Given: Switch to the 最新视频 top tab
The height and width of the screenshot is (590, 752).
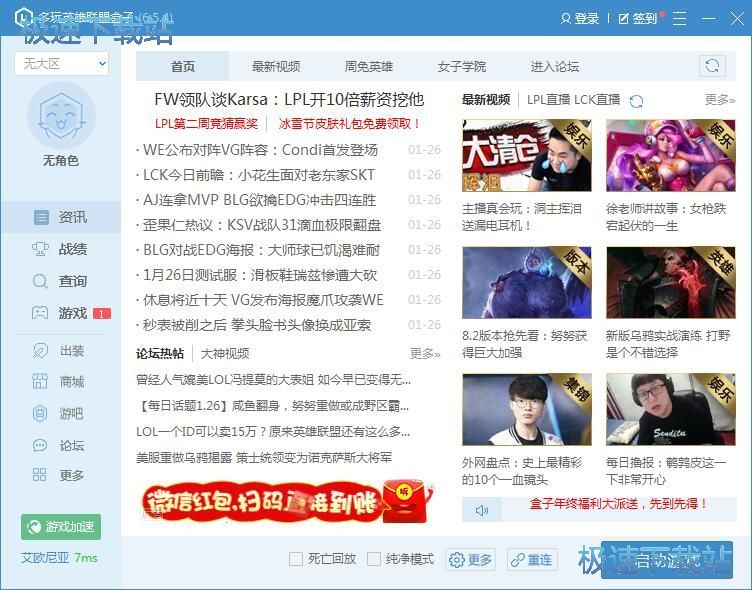Looking at the screenshot, I should (276, 66).
